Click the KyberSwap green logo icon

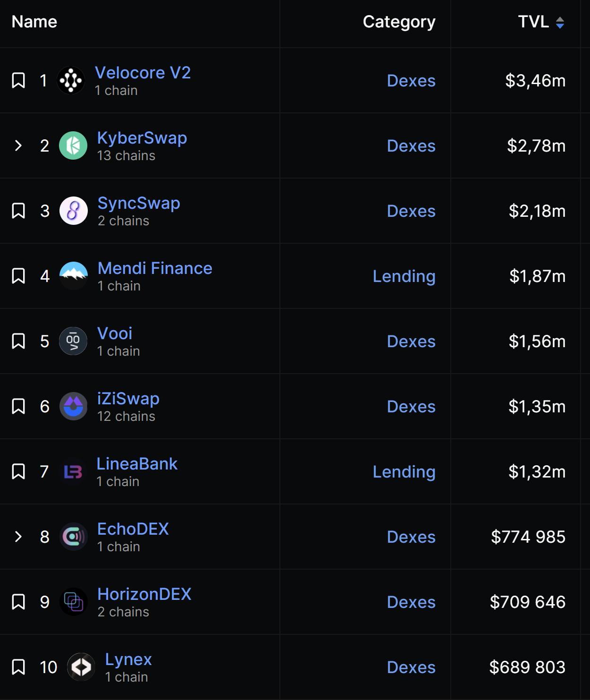(x=73, y=145)
